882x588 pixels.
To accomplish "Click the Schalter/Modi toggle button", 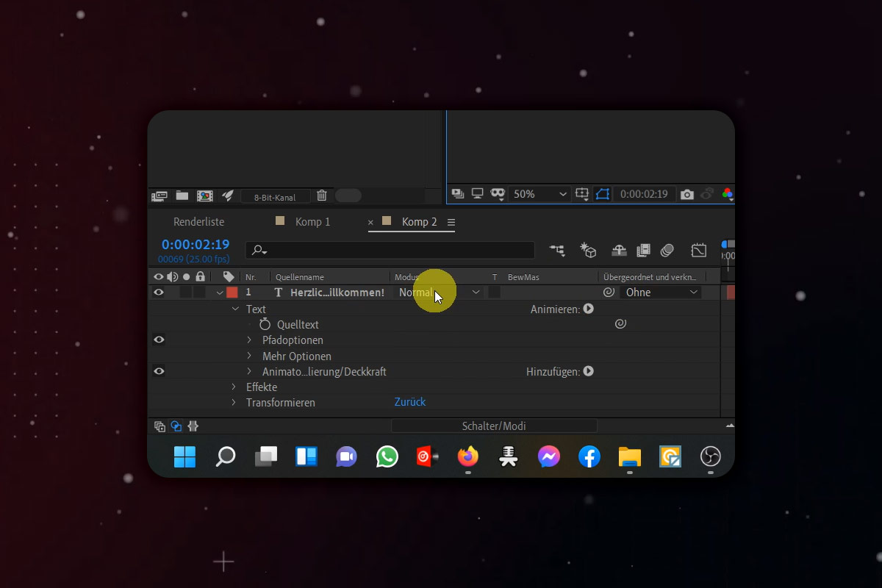I will tap(494, 426).
